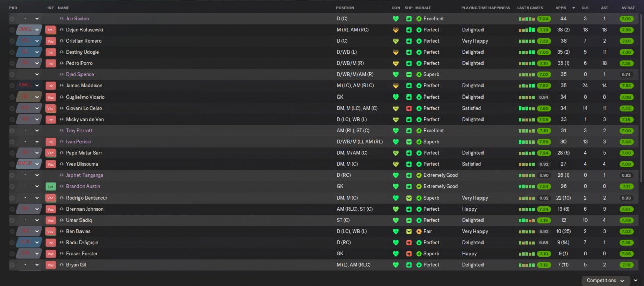This screenshot has height=286, width=644.
Task: Open the Competitions dropdown
Action: coord(606,280)
